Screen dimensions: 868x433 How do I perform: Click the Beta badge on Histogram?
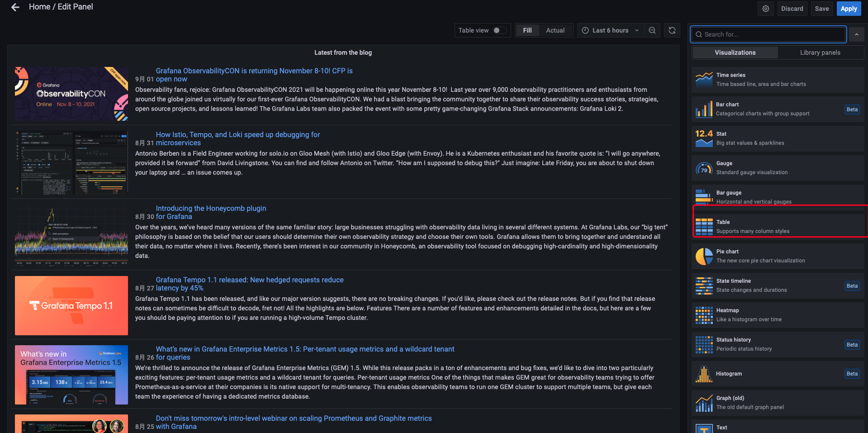[x=852, y=373]
